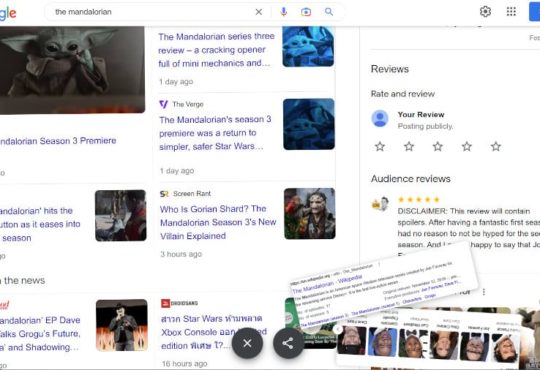Dismiss overlay with round X button
The image size is (540, 370).
coord(247,343)
